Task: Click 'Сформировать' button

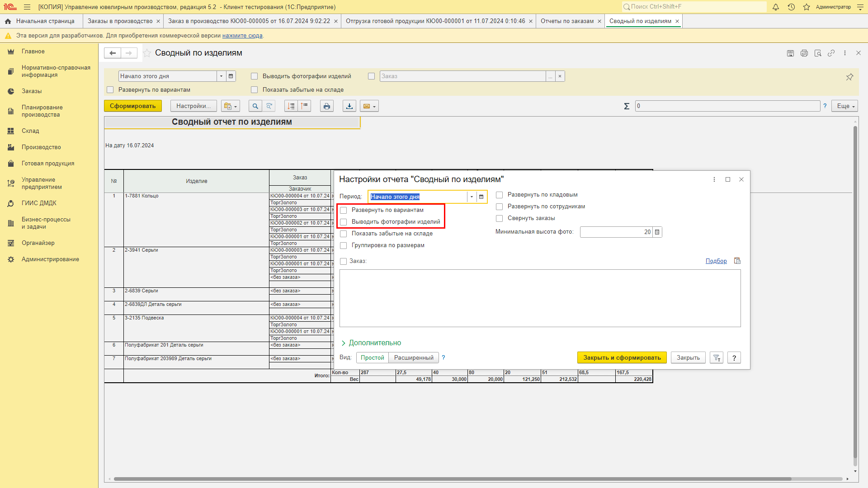Action: click(132, 106)
